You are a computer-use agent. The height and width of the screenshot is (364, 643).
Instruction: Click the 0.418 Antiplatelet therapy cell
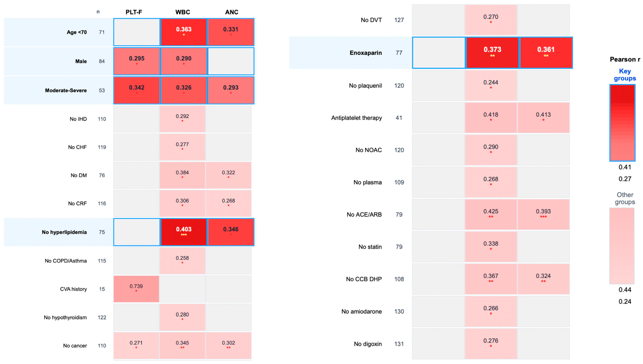(491, 118)
